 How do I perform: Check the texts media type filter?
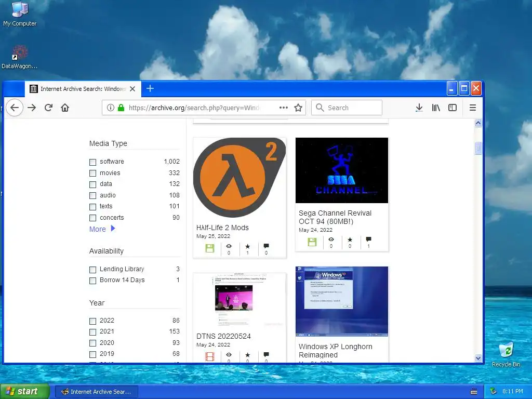(x=92, y=207)
